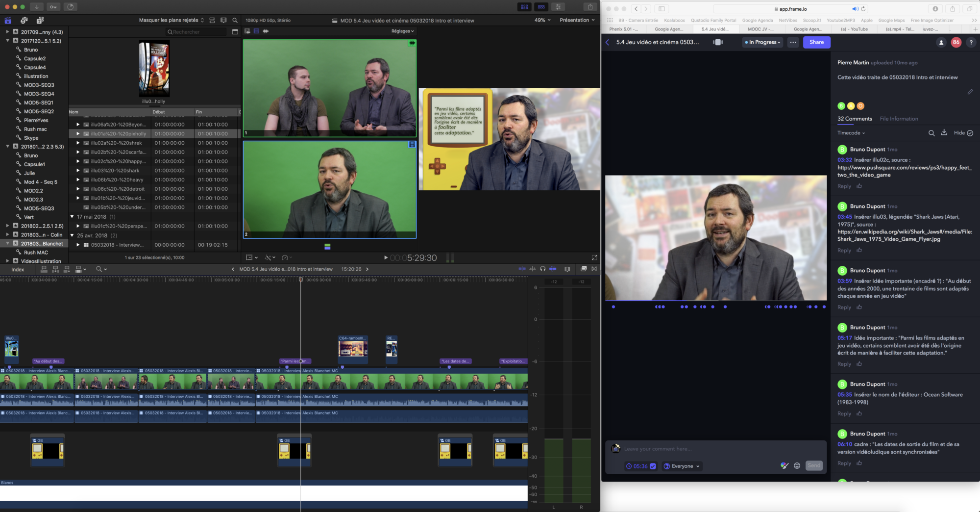Image resolution: width=980 pixels, height=512 pixels.
Task: Show background tasks progress indicator
Action: click(x=71, y=7)
